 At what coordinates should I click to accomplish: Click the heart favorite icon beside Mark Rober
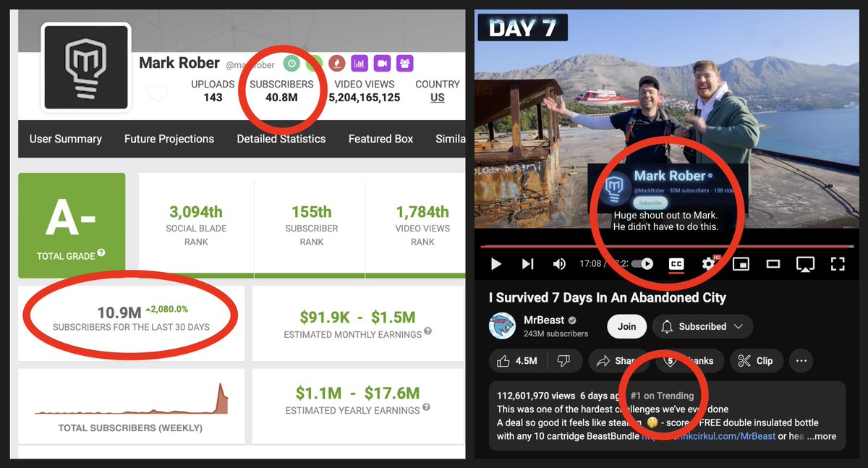click(x=157, y=93)
